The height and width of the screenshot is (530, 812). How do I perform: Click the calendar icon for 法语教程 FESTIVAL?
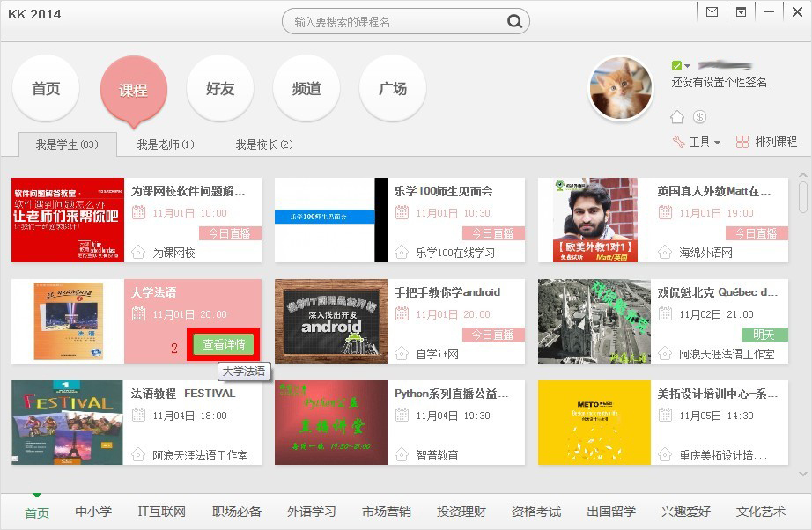coord(138,415)
